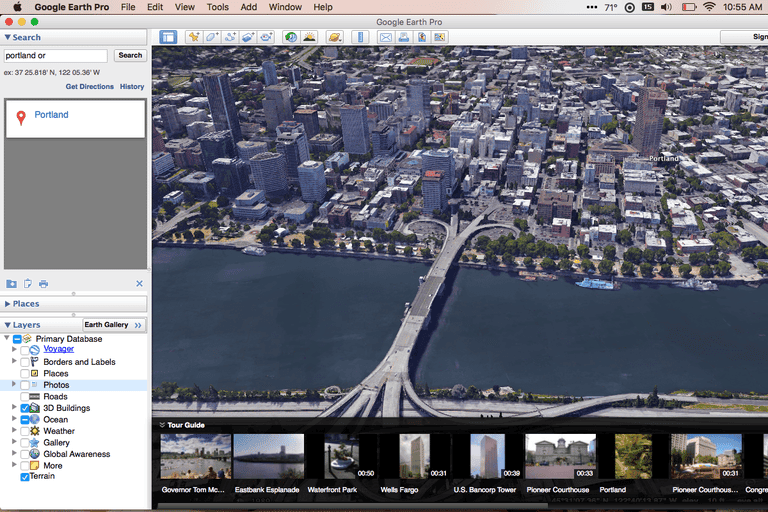Expand the Weather layer tree
Screen dimensions: 768x512
pyautogui.click(x=14, y=430)
